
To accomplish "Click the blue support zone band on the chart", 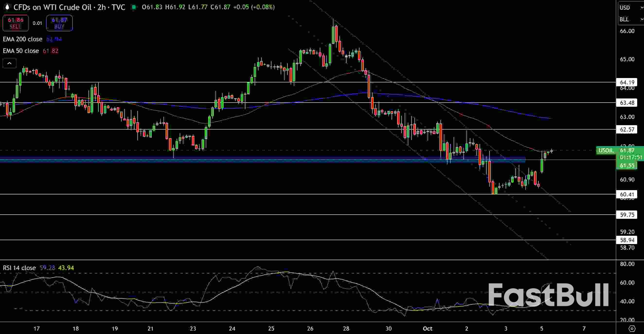I will 250,159.
